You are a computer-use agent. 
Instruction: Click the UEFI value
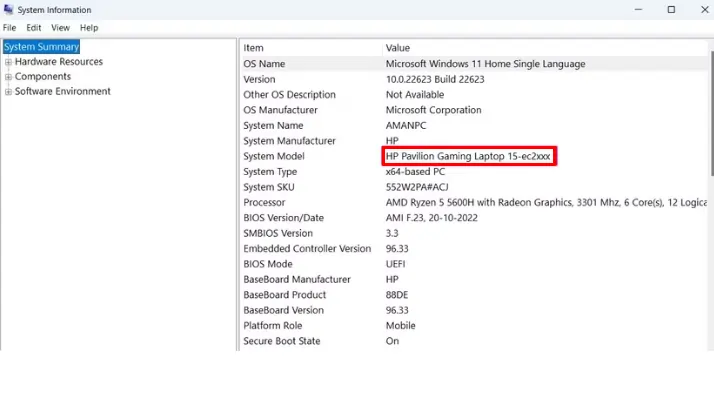click(x=395, y=264)
